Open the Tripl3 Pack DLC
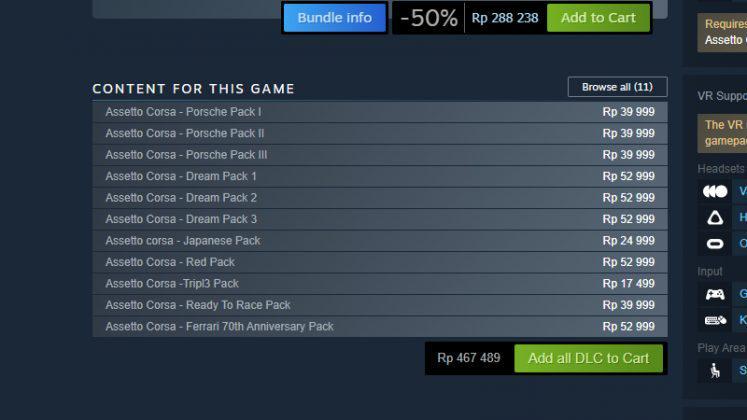 pos(380,283)
